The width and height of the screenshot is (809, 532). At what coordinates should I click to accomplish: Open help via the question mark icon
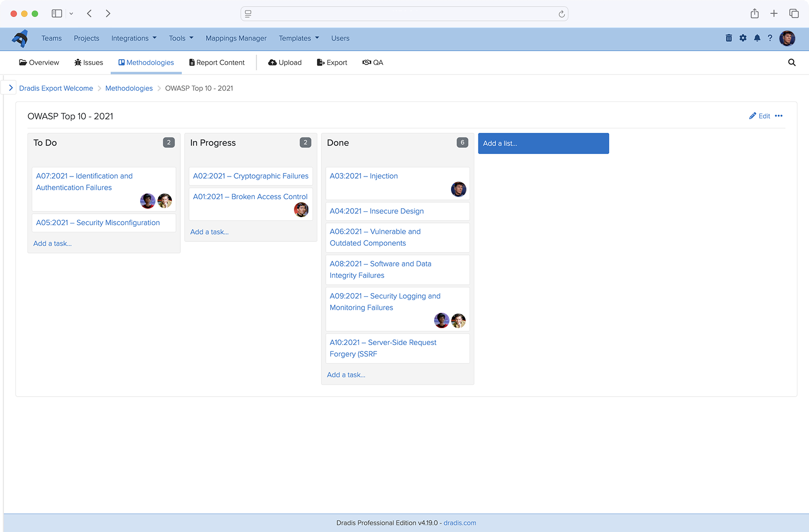tap(770, 38)
